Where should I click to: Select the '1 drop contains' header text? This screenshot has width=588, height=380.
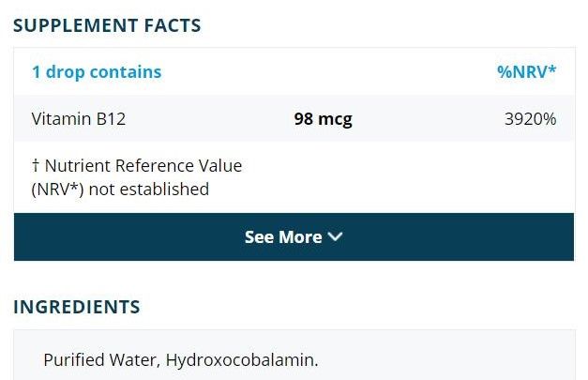pos(97,72)
